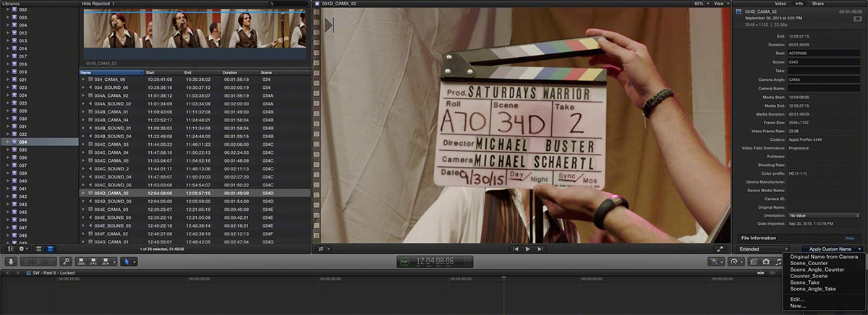This screenshot has height=315, width=868.
Task: Click the Import Media down-arrow icon
Action: point(11,262)
